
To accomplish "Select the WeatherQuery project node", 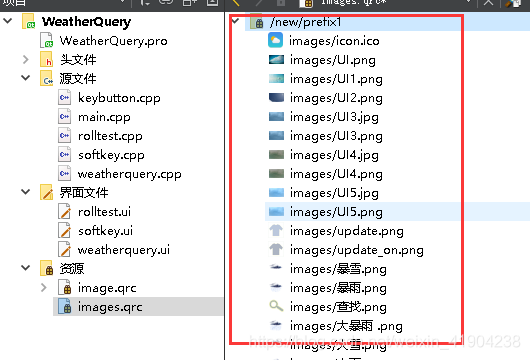I will [86, 22].
